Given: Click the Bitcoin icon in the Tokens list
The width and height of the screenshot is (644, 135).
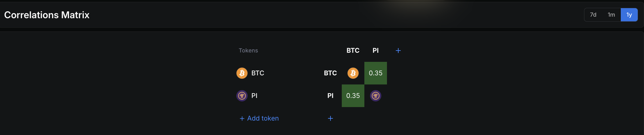Looking at the screenshot, I should tap(242, 73).
